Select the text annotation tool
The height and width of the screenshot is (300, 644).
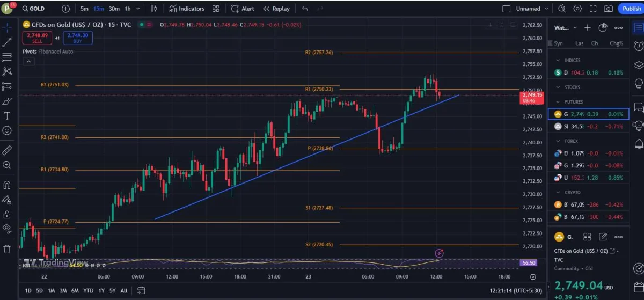(7, 115)
